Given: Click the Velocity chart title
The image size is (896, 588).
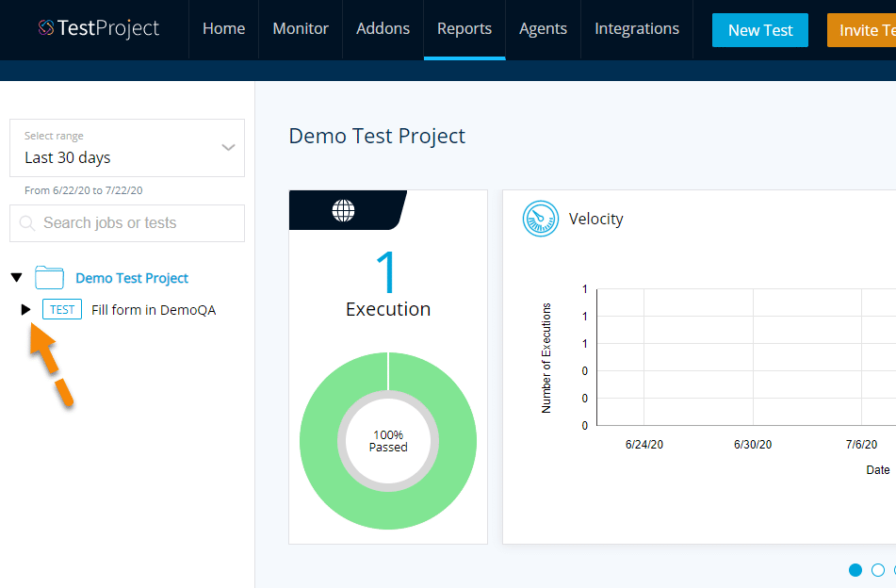Looking at the screenshot, I should point(596,219).
